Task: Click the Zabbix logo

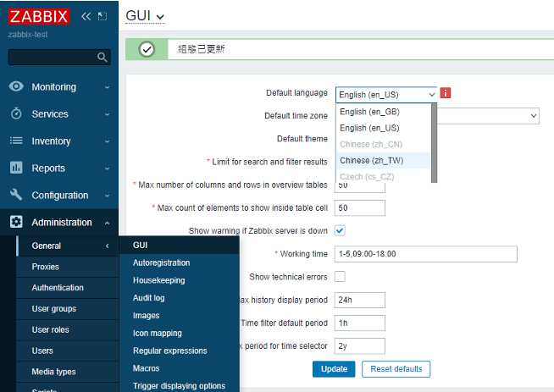Action: point(39,16)
